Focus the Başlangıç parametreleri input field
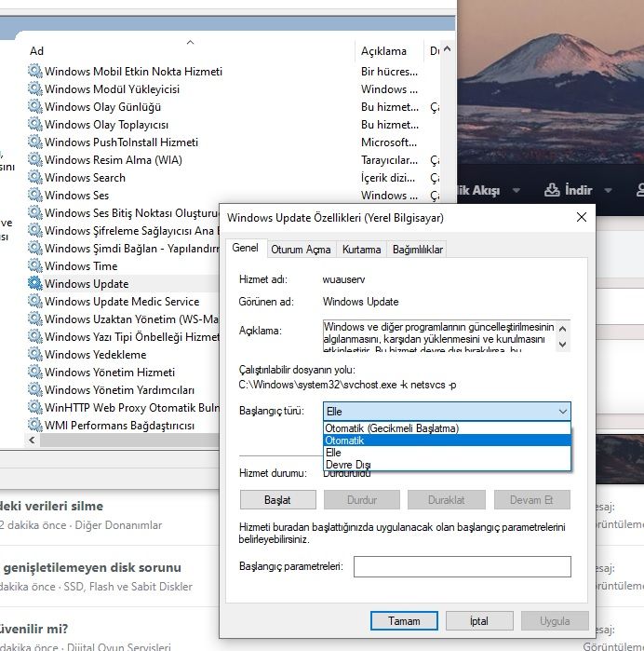The width and height of the screenshot is (644, 651). [463, 567]
